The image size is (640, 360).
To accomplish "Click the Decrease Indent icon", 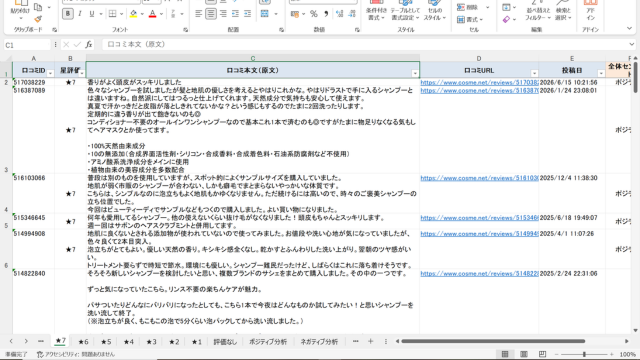I will click(236, 14).
